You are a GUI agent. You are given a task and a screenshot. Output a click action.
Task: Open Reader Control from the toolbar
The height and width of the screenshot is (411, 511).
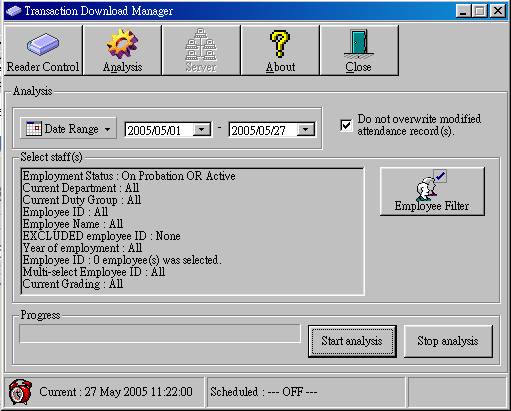point(43,50)
